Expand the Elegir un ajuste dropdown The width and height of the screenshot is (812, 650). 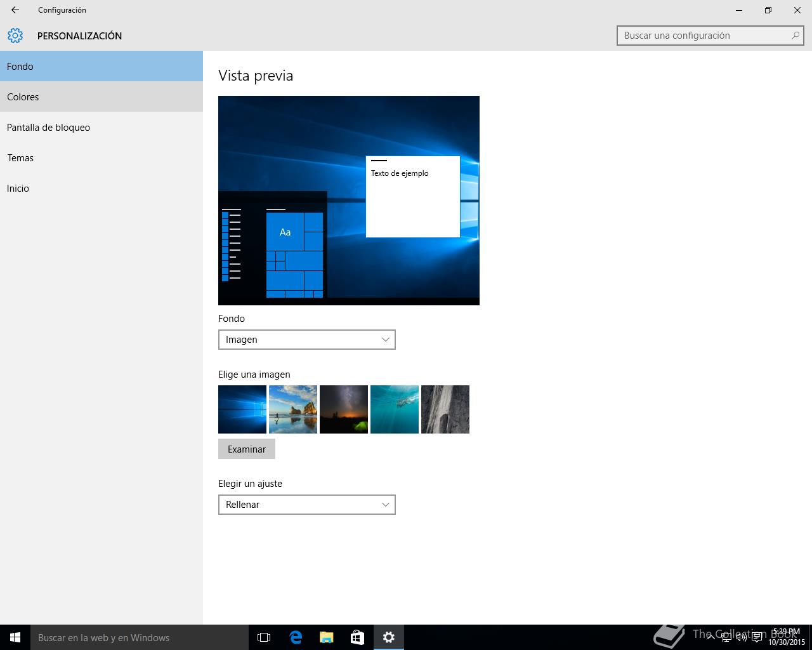306,505
